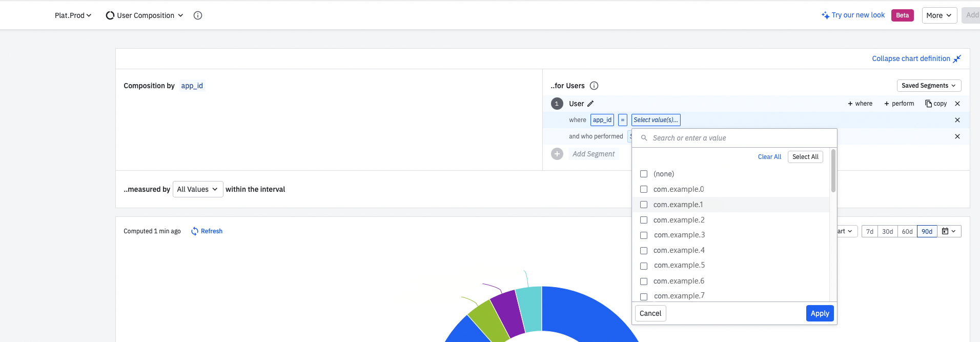The height and width of the screenshot is (342, 980).
Task: Open the All Values measured-by dropdown
Action: coord(198,189)
